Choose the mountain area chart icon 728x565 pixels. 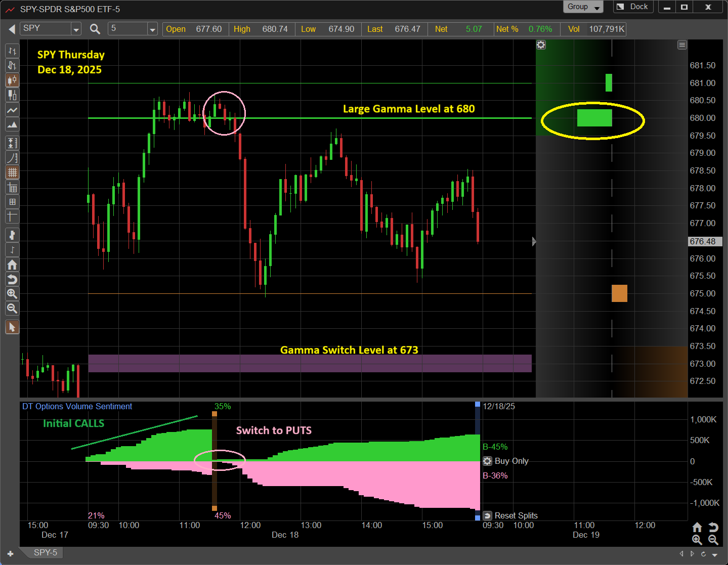12,124
